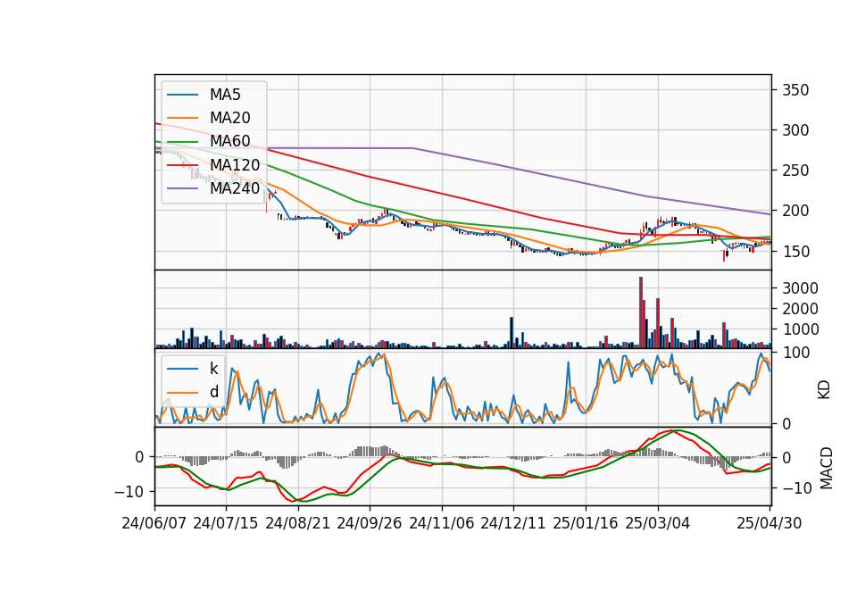Screen dimensions: 857x616
Task: Click the 25/03/04 date axis label
Action: (658, 523)
